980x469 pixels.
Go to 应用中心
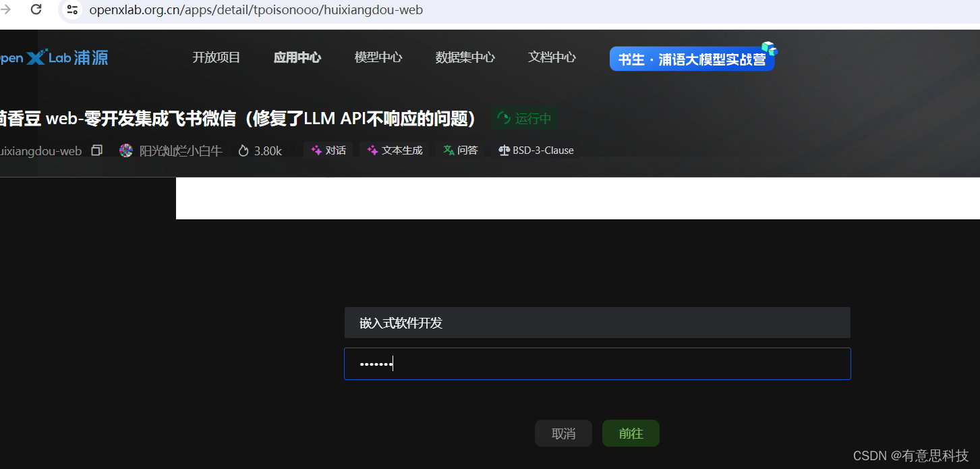297,57
